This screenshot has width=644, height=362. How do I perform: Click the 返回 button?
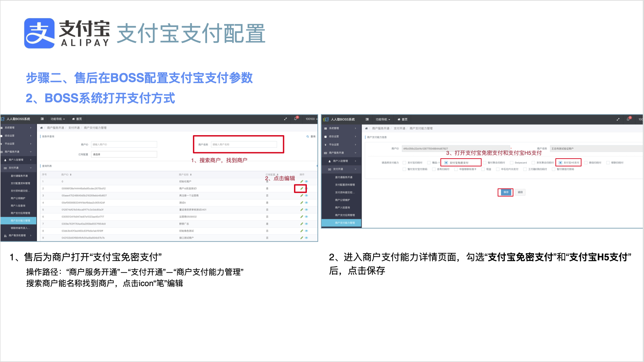tap(520, 192)
